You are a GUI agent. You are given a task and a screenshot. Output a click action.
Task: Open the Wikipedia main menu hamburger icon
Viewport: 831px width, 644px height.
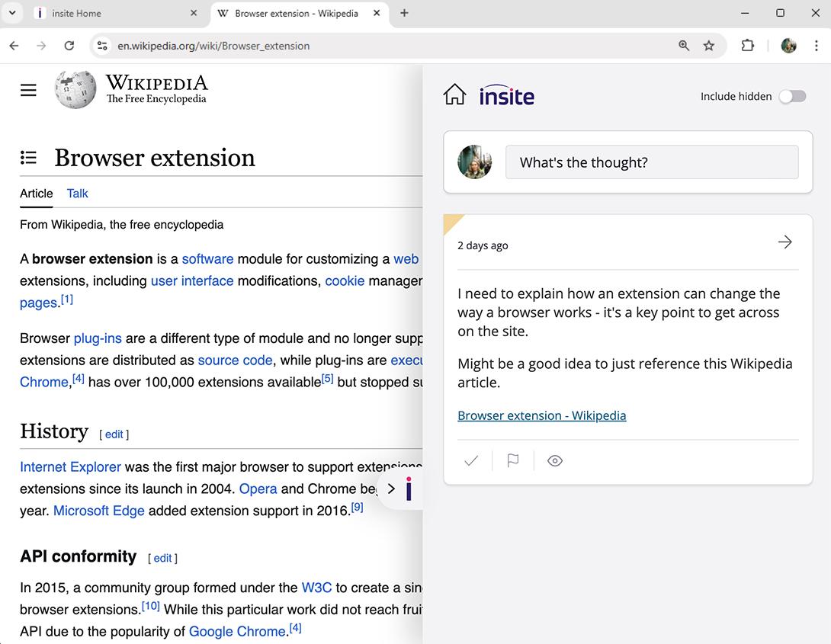click(29, 90)
